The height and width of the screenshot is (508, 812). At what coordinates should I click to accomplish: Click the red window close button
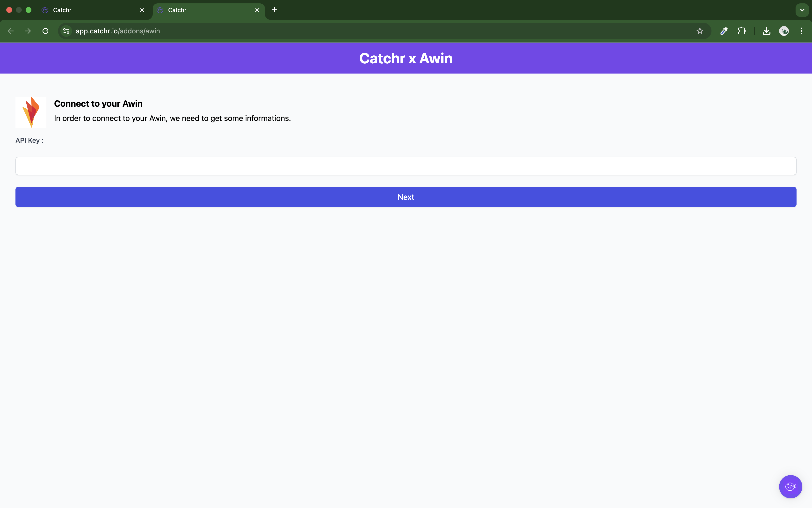coord(9,10)
